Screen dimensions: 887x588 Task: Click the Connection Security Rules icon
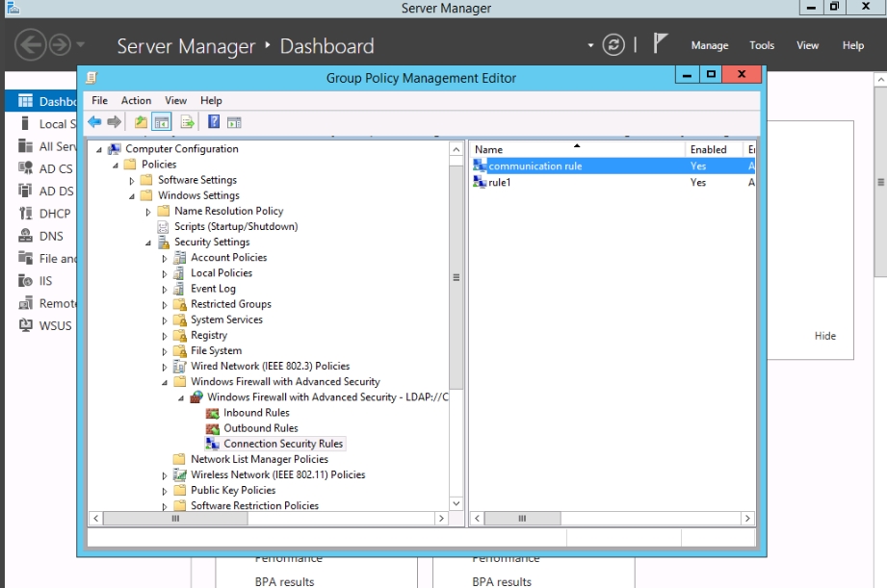213,444
